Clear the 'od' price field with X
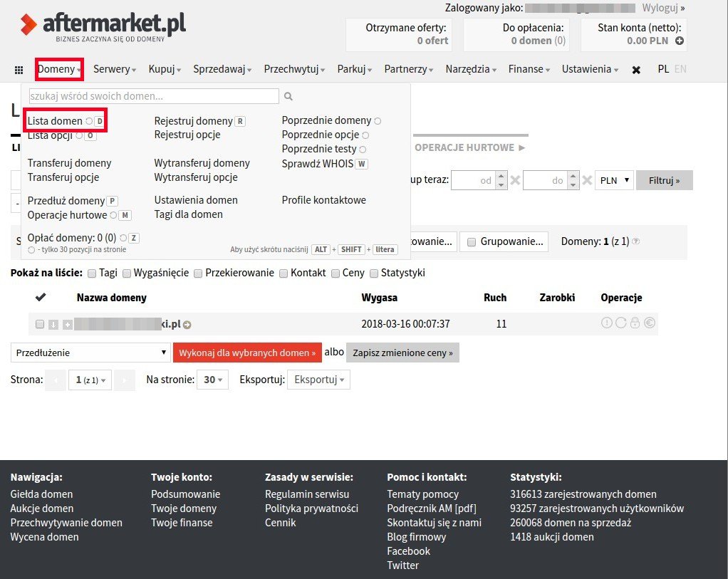This screenshot has height=579, width=728. click(515, 180)
